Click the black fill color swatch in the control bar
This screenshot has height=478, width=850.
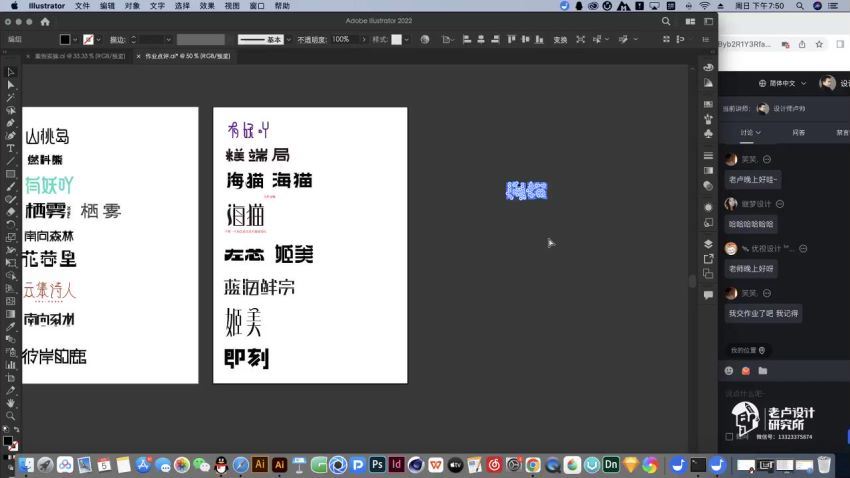point(65,40)
